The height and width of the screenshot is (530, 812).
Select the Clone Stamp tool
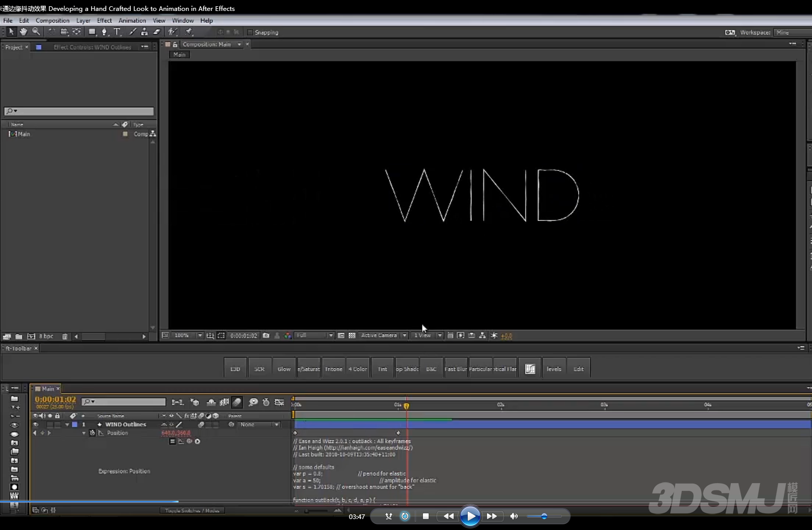144,32
